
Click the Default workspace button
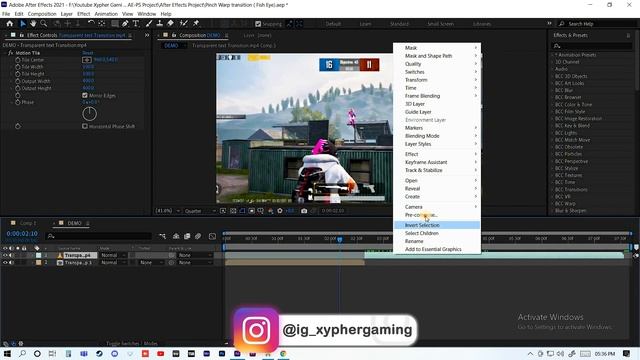(x=333, y=24)
